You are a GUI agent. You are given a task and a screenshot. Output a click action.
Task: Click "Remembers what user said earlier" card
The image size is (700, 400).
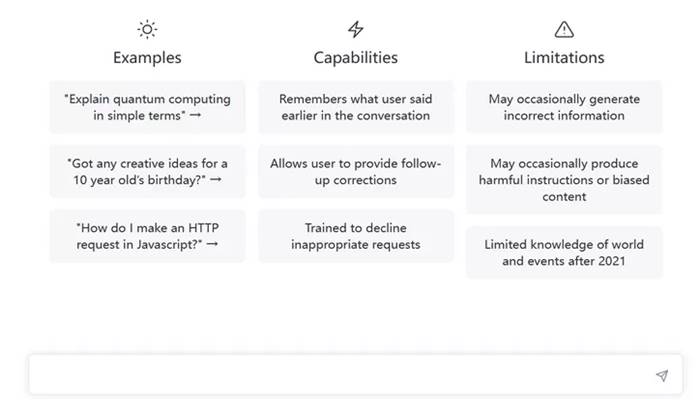pyautogui.click(x=356, y=107)
